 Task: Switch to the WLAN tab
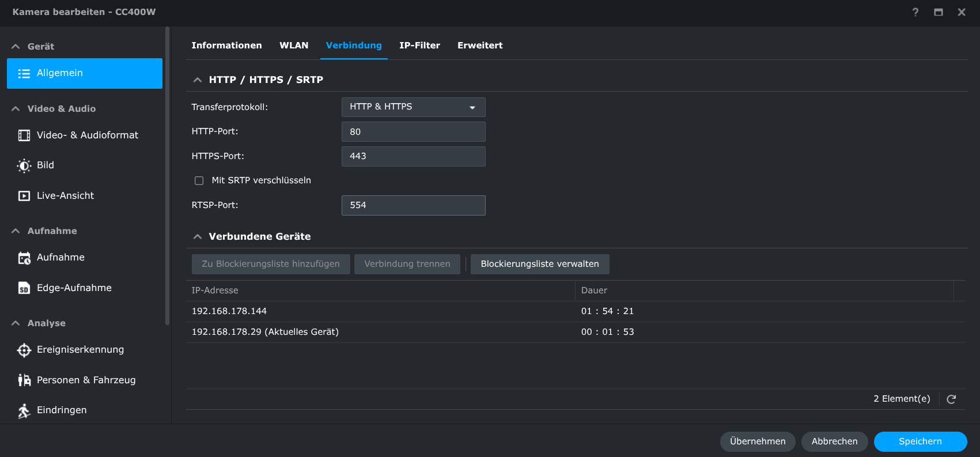tap(294, 46)
